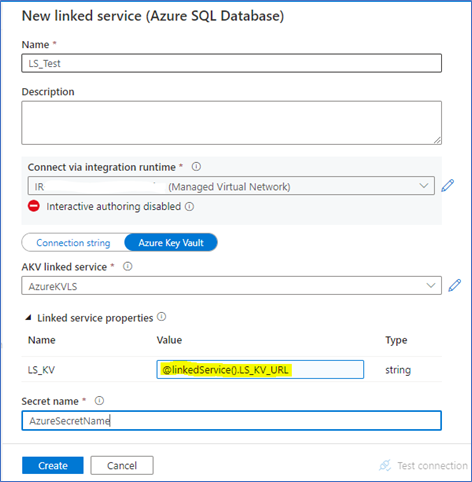Click into the Description text area

pyautogui.click(x=232, y=123)
